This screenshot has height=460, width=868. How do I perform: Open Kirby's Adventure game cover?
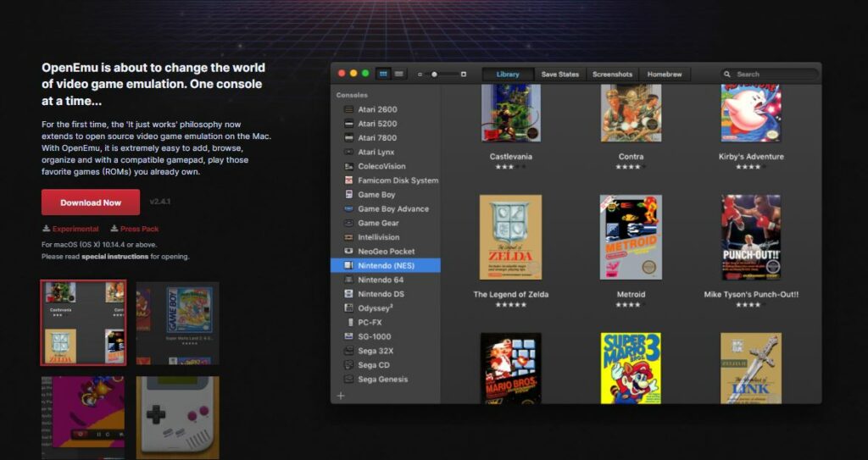click(x=751, y=113)
